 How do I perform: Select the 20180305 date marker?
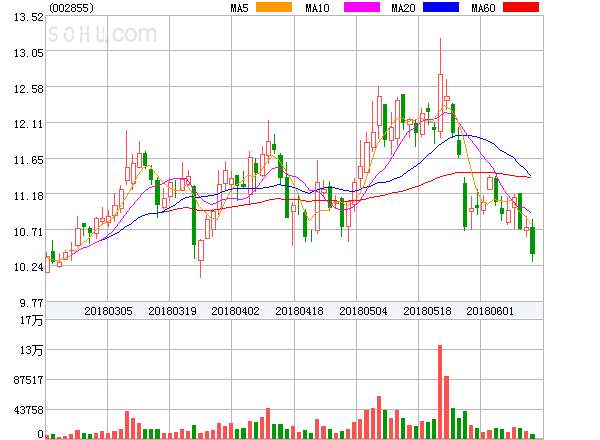[x=108, y=311]
